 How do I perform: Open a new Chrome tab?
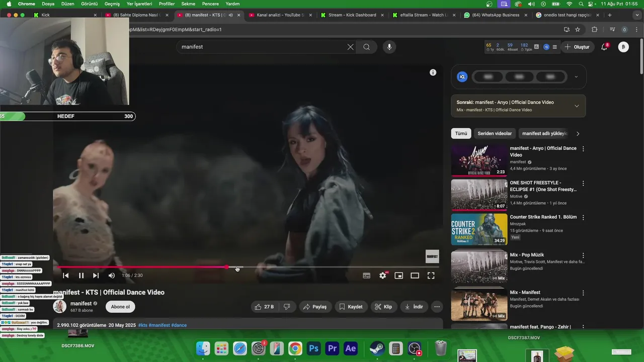point(610,15)
